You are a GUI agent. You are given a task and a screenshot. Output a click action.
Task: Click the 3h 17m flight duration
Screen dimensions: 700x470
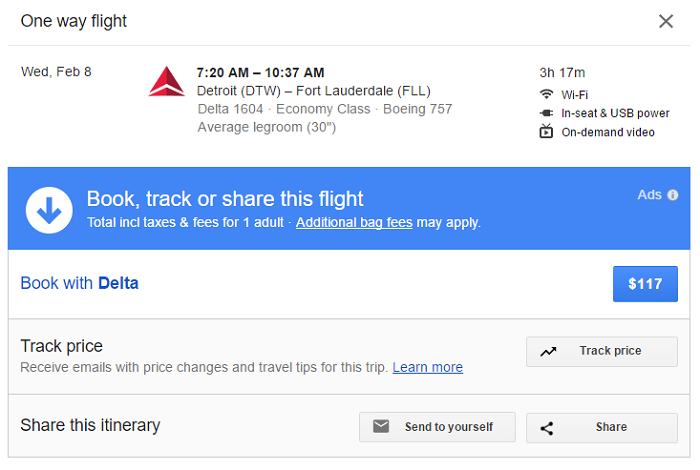562,72
